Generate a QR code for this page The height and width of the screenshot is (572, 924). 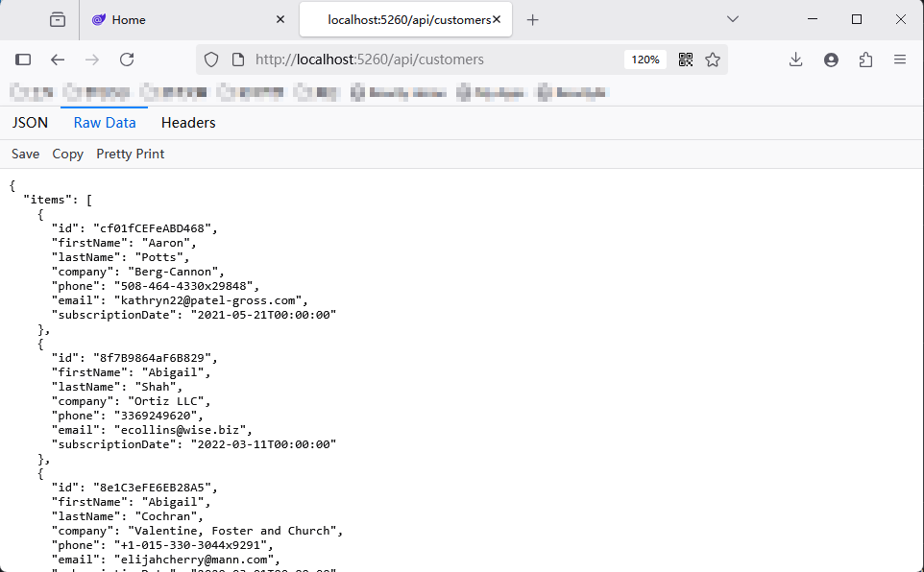tap(685, 60)
